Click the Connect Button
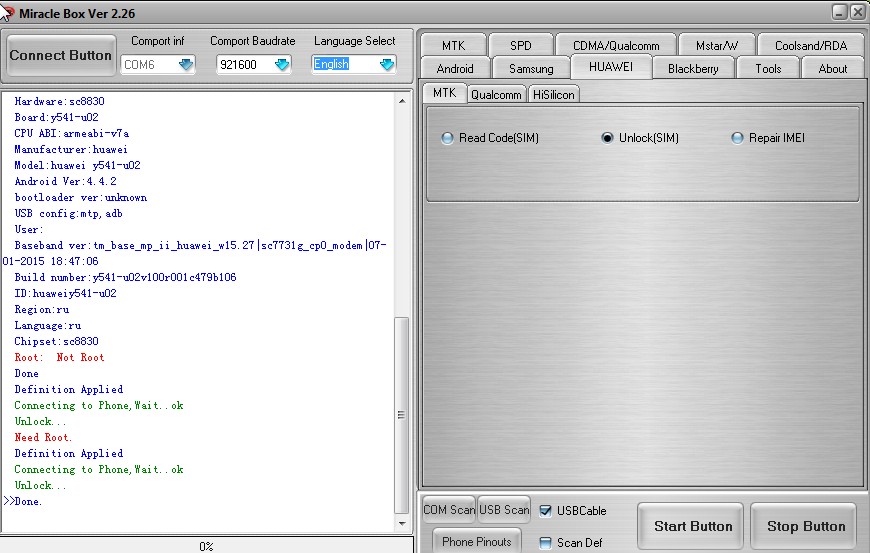870x553 pixels. point(60,55)
